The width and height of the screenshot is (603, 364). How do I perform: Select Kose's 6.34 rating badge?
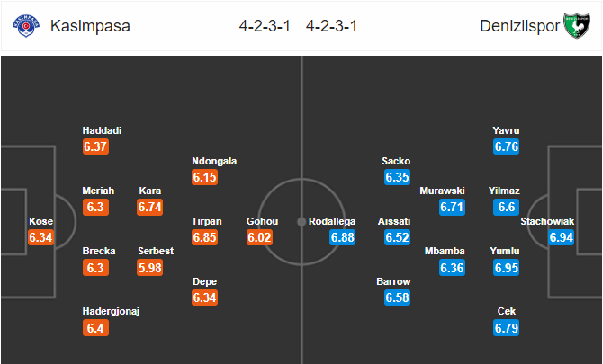(40, 237)
